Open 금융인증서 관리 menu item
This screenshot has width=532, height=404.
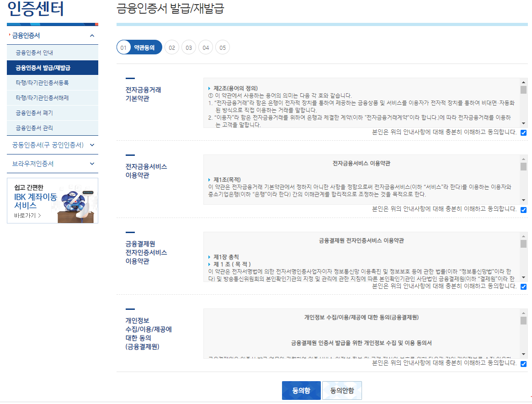tap(53, 128)
